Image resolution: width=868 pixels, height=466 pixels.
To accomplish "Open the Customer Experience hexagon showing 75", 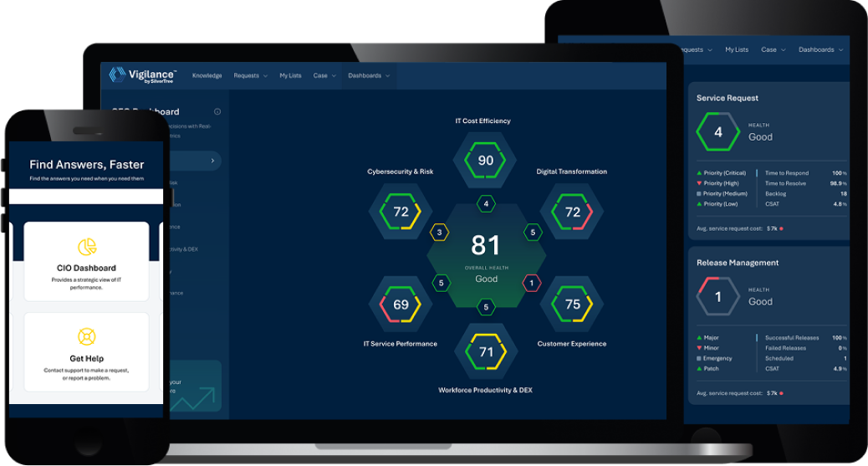I will click(x=572, y=305).
